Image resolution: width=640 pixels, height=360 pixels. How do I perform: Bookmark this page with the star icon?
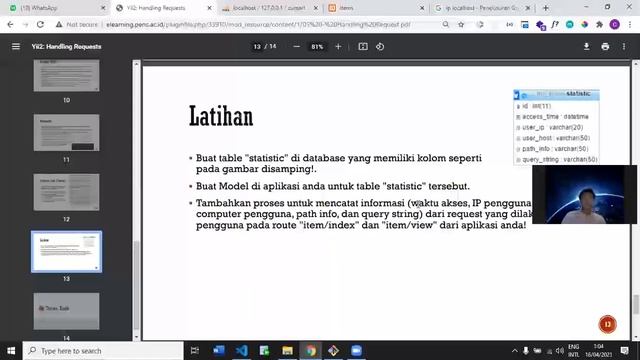click(x=461, y=24)
